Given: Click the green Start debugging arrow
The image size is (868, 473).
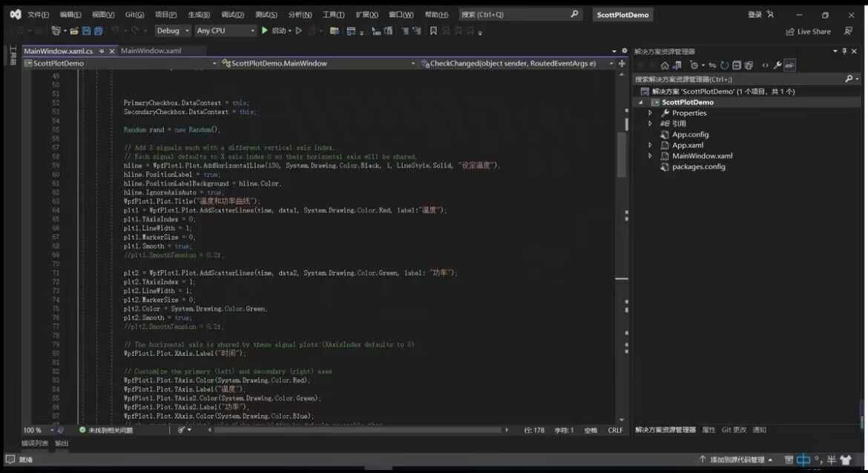Looking at the screenshot, I should point(265,30).
